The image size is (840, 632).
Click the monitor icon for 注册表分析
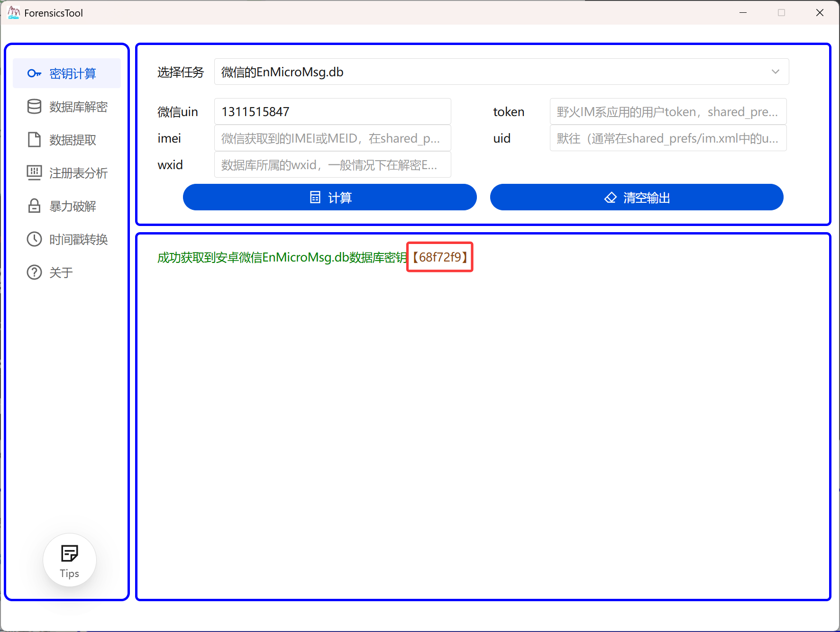click(34, 173)
